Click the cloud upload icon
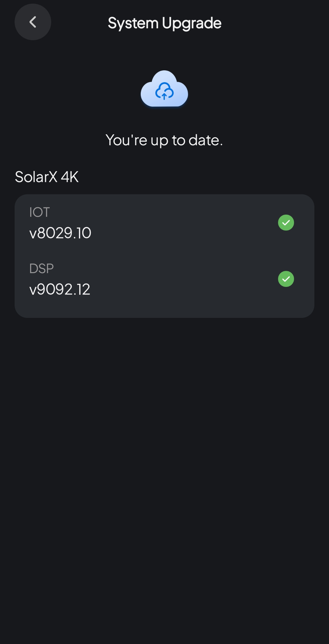Screen dimensions: 329x644 tap(164, 89)
